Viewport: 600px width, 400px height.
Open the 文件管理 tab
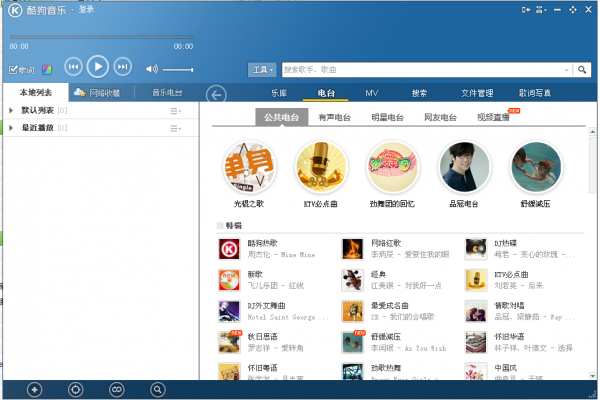(x=477, y=93)
